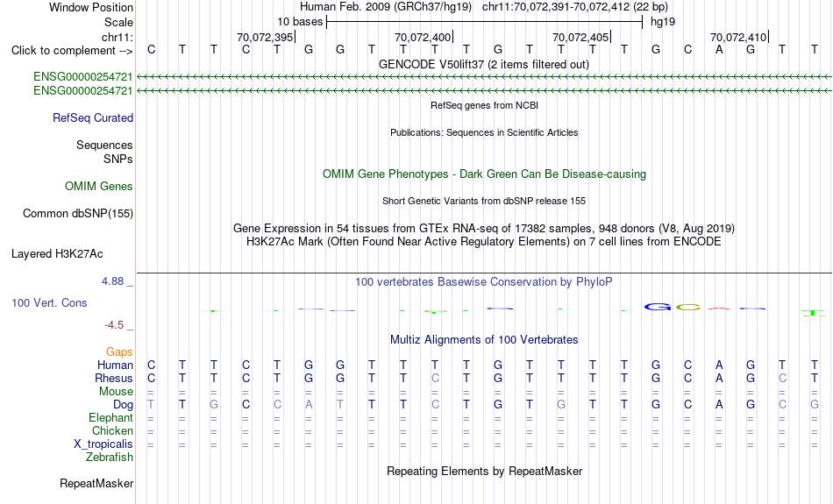Viewport: 833px width, 504px height.
Task: Select the Elephant alignment row label
Action: (x=110, y=418)
